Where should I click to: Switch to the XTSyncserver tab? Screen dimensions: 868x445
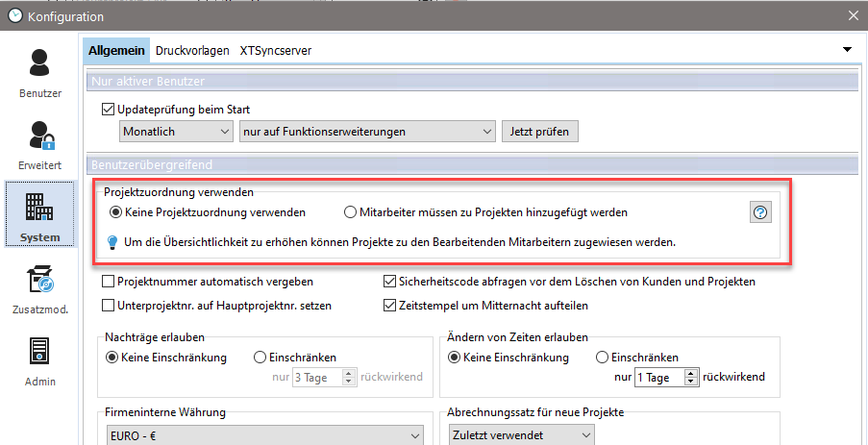coord(275,50)
